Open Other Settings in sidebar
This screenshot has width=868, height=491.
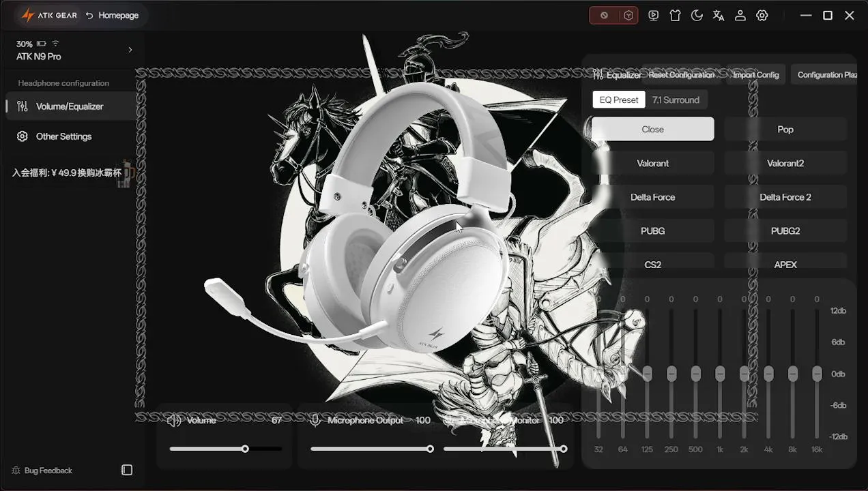[x=71, y=136]
